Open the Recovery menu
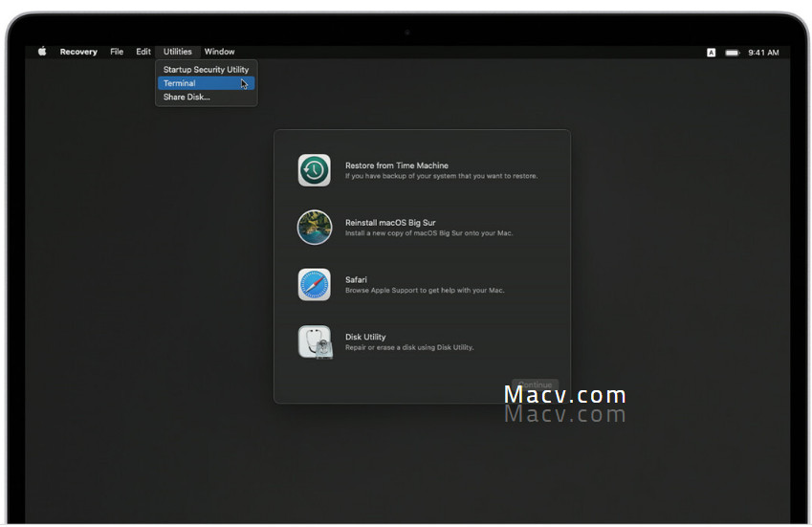Viewport: 812px width, 527px height. pos(78,52)
